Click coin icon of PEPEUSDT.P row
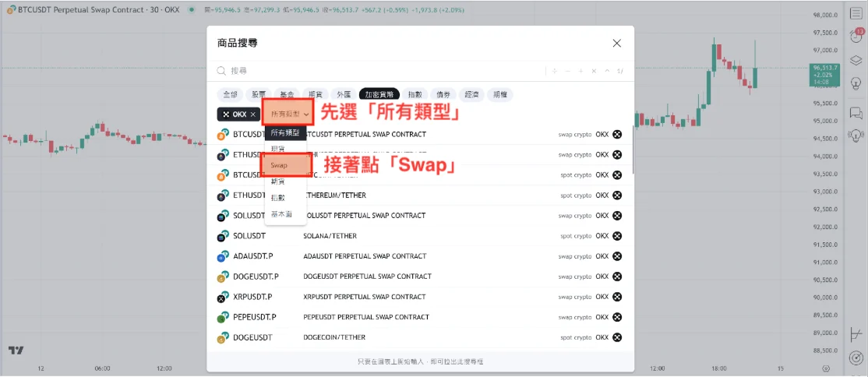 click(x=223, y=318)
